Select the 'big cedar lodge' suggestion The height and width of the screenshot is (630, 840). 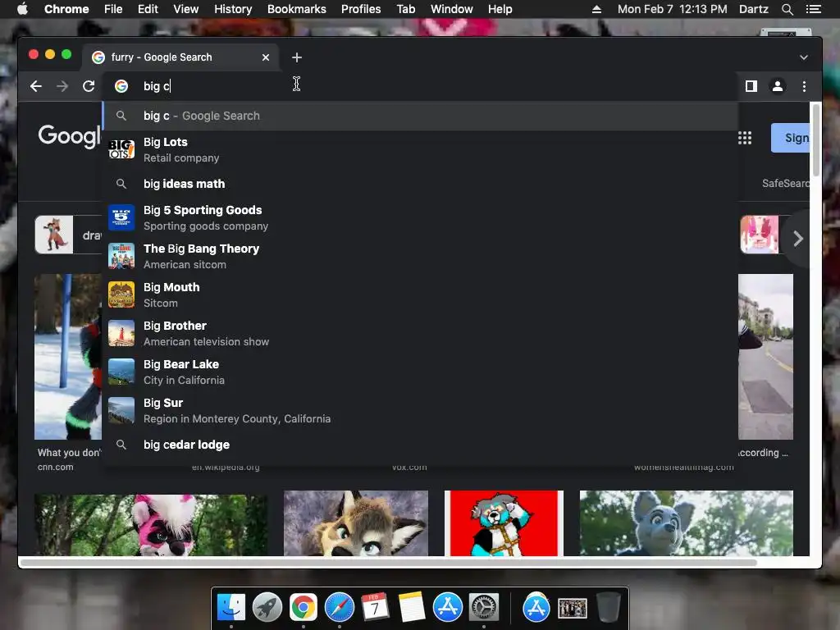click(420, 445)
